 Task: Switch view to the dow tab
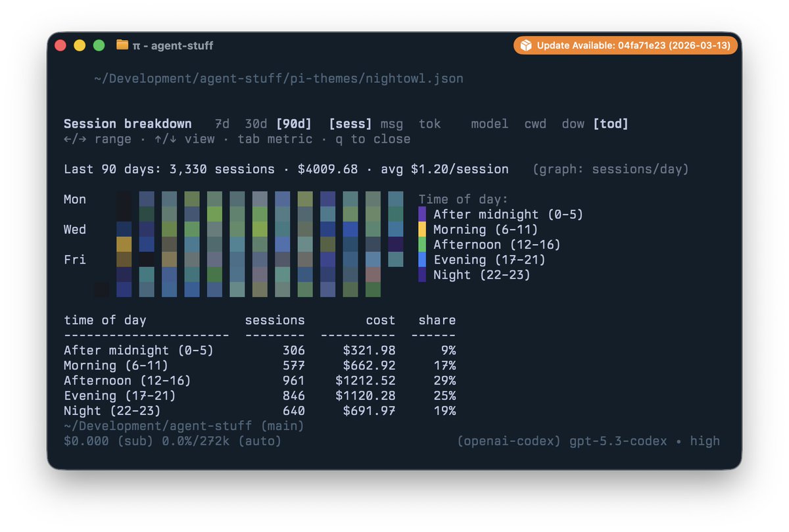pos(573,124)
